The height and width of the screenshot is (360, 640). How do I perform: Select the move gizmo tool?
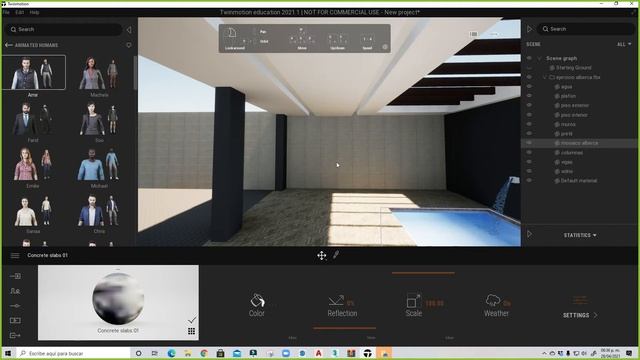(322, 256)
